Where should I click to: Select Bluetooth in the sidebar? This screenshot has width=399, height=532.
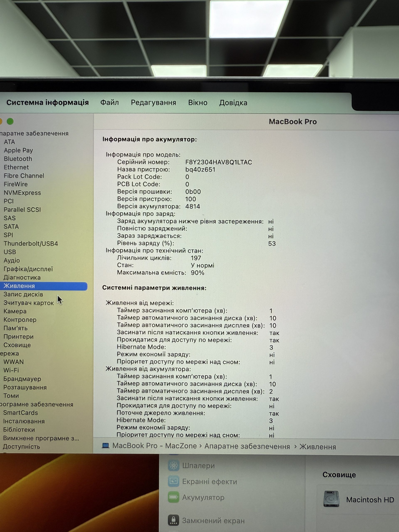click(x=18, y=159)
